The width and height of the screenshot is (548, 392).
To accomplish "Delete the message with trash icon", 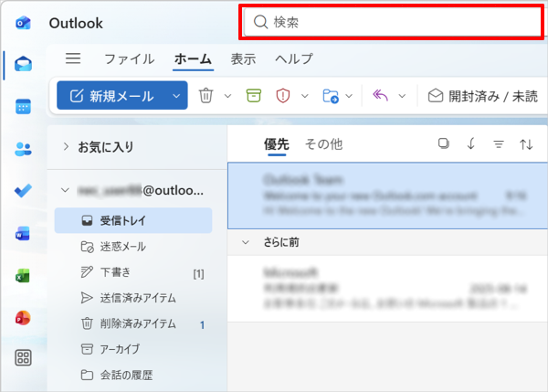I will (x=205, y=95).
